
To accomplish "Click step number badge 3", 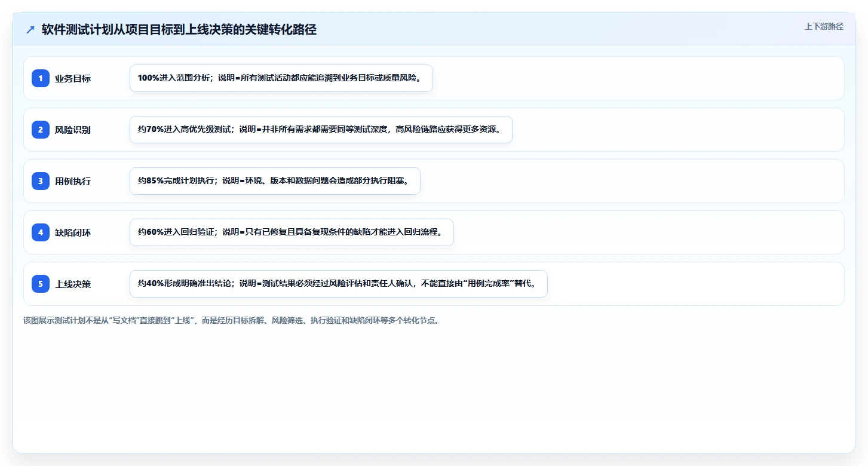I will (41, 181).
